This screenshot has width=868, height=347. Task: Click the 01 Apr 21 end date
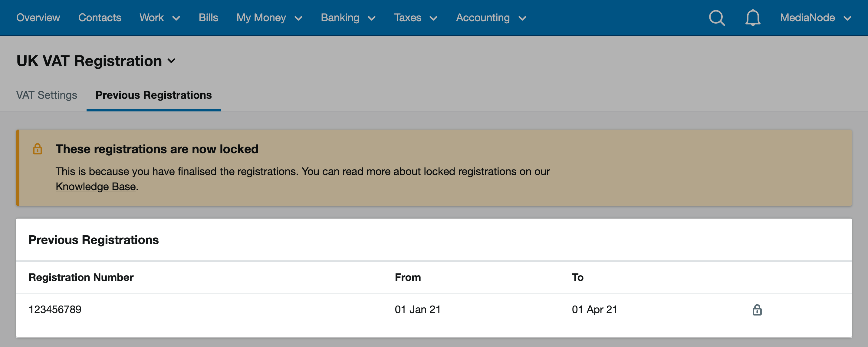(x=594, y=309)
